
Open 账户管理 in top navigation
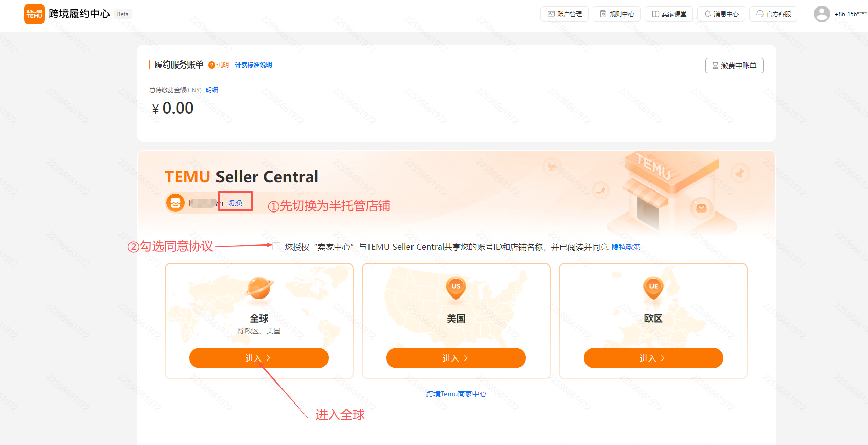tap(565, 14)
